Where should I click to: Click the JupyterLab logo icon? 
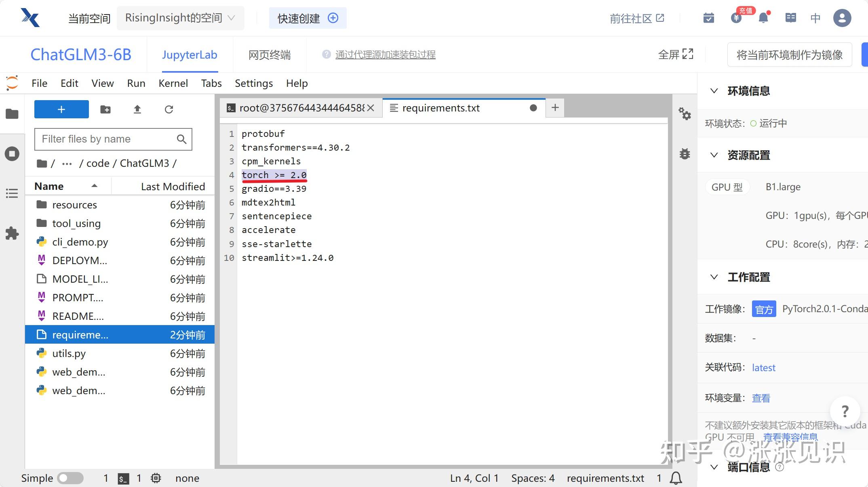coord(12,83)
